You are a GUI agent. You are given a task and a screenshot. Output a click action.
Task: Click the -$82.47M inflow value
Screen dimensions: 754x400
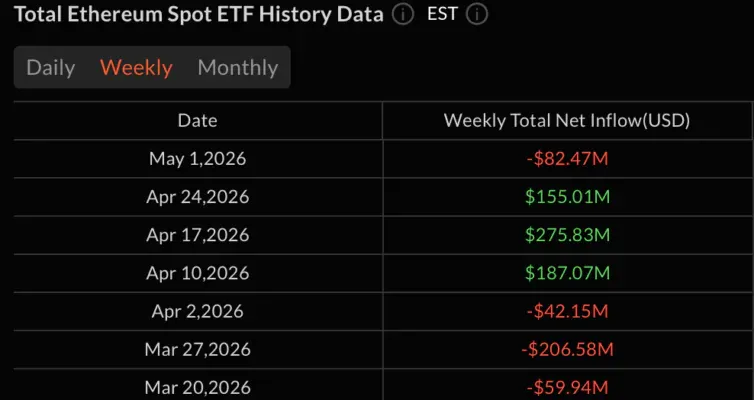pyautogui.click(x=567, y=158)
